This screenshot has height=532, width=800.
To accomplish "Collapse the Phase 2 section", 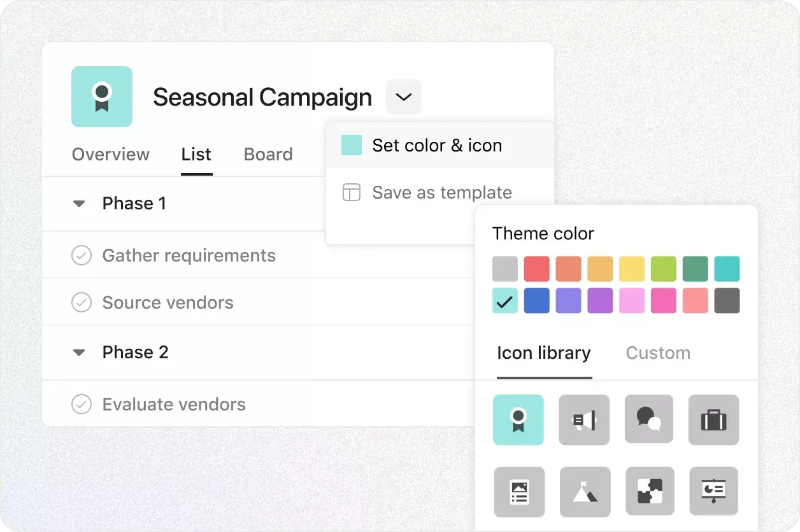I will coord(78,352).
